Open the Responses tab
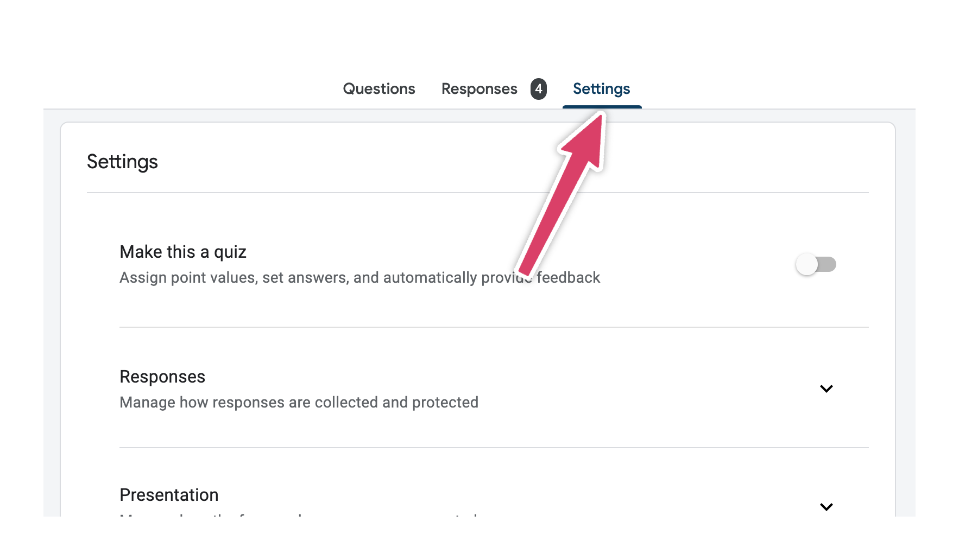This screenshot has height=560, width=959. click(x=479, y=88)
